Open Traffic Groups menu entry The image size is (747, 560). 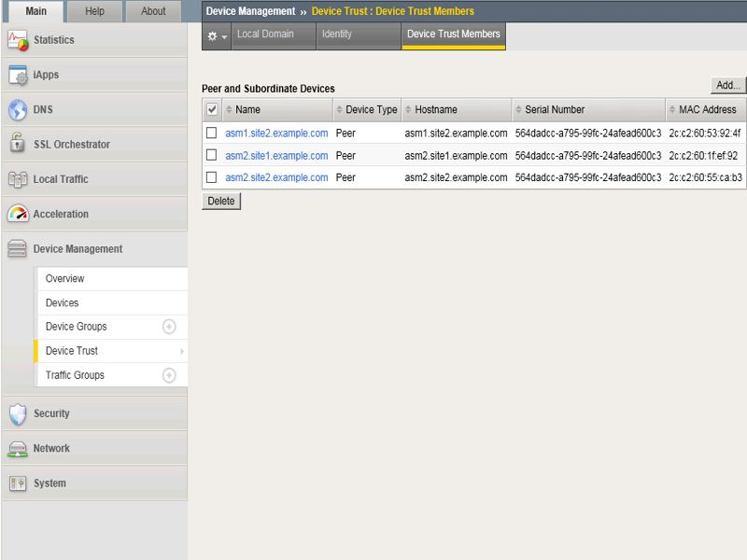(x=75, y=375)
